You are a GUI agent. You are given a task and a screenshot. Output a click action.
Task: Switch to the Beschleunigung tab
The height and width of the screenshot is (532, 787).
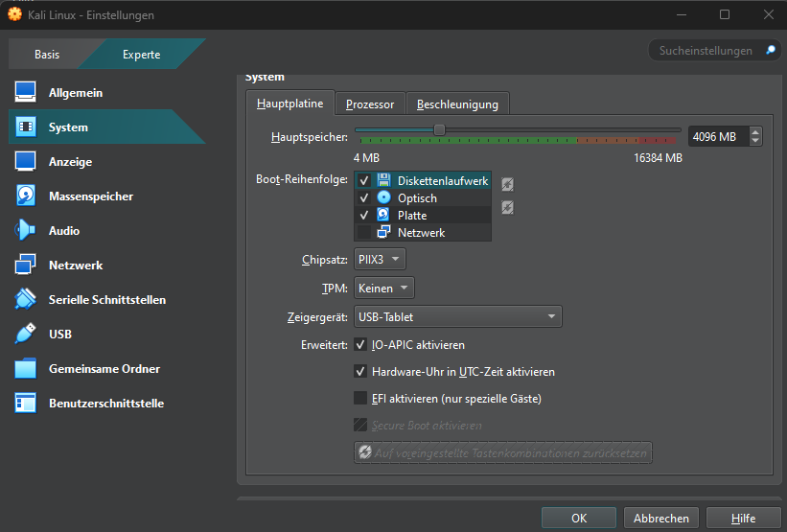pos(457,104)
